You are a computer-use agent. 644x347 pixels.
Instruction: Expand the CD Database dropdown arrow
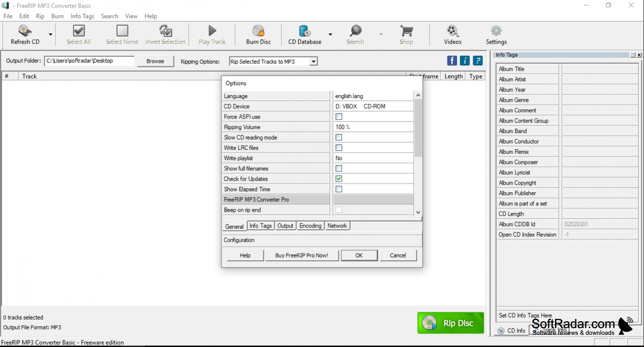[330, 34]
